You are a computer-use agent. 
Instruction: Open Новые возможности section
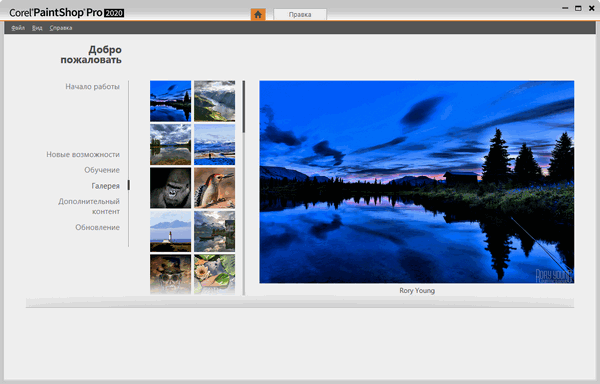83,154
